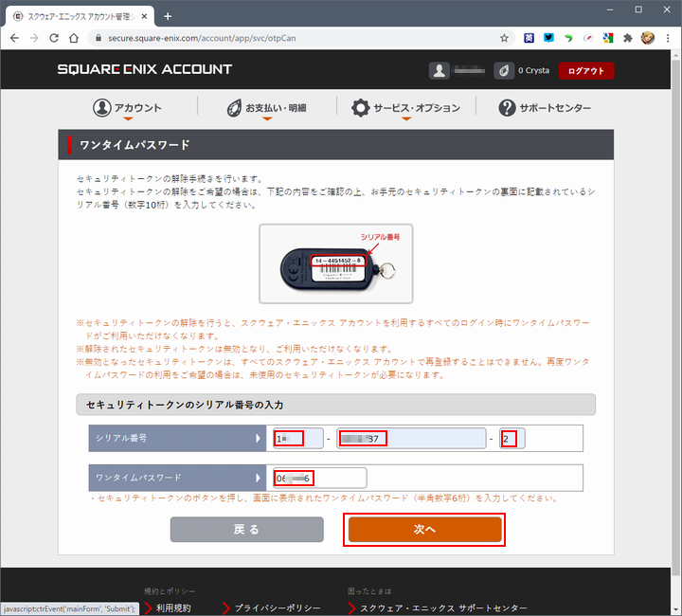Click the address bar URL

(202, 38)
